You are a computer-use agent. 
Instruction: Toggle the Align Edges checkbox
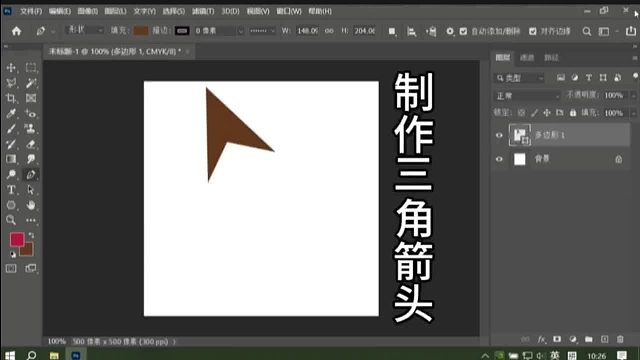(533, 31)
